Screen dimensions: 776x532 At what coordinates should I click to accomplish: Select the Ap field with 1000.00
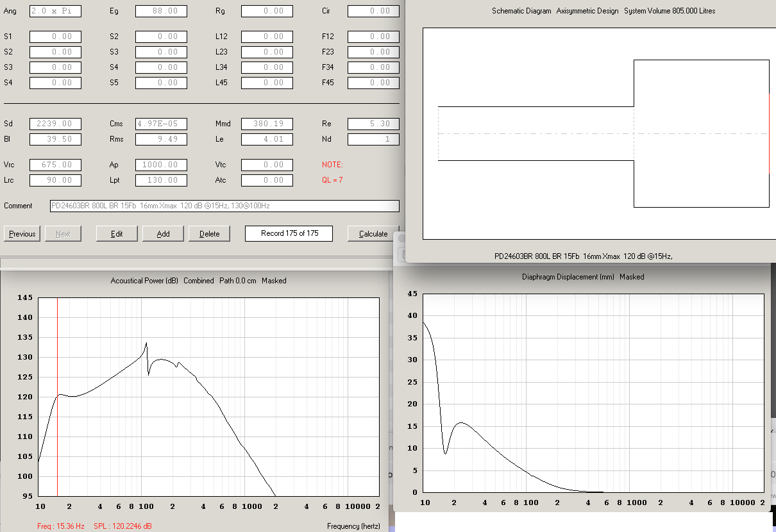pos(161,165)
